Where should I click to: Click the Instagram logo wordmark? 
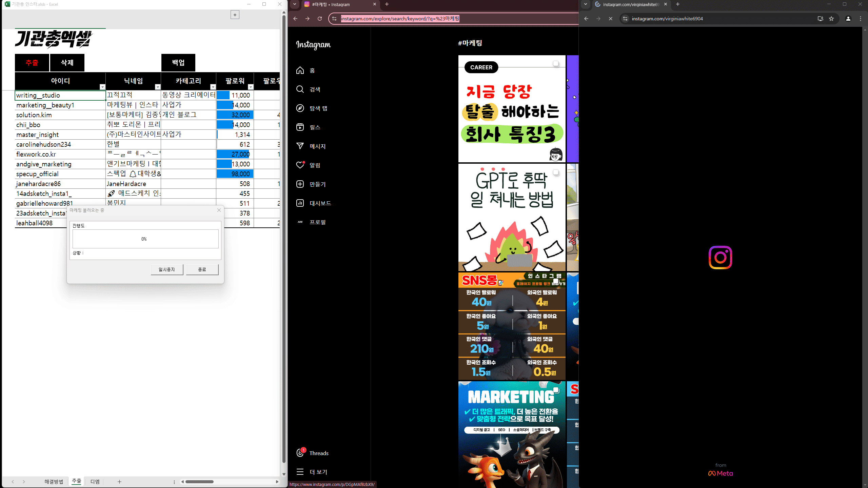click(x=313, y=45)
